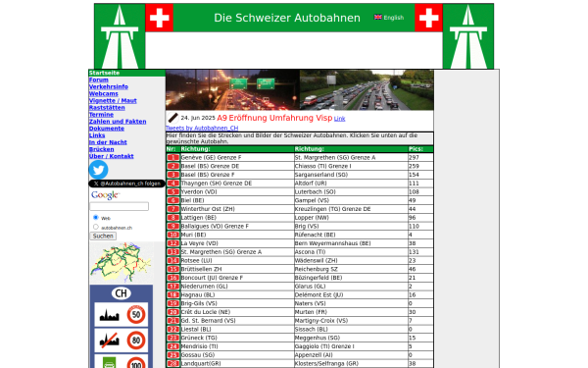Open the Links page in sidebar
The width and height of the screenshot is (588, 368).
97,135
